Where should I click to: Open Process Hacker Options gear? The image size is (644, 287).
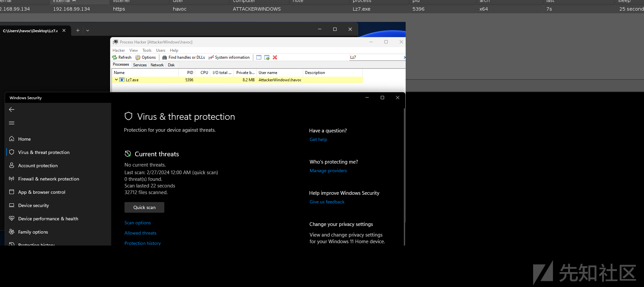click(x=138, y=57)
